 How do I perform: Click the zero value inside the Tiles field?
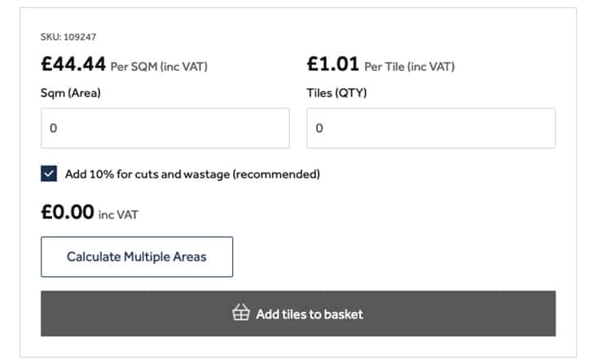click(x=319, y=128)
